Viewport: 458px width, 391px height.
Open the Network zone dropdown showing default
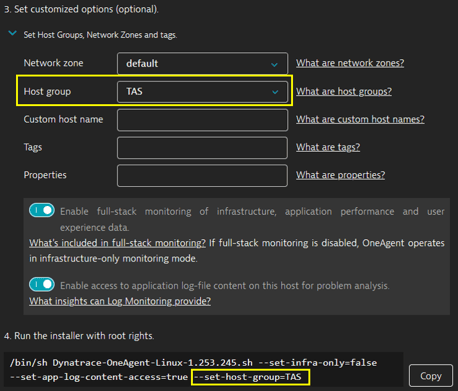point(202,63)
